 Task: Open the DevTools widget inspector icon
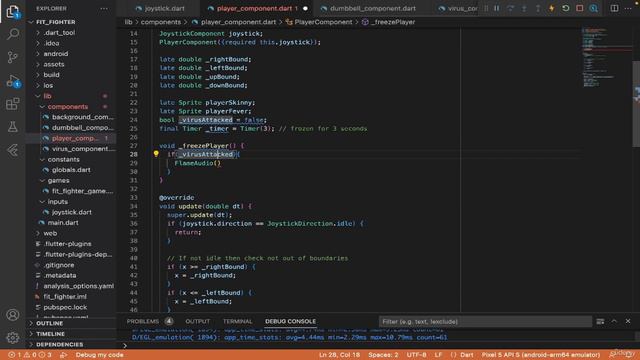594,8
